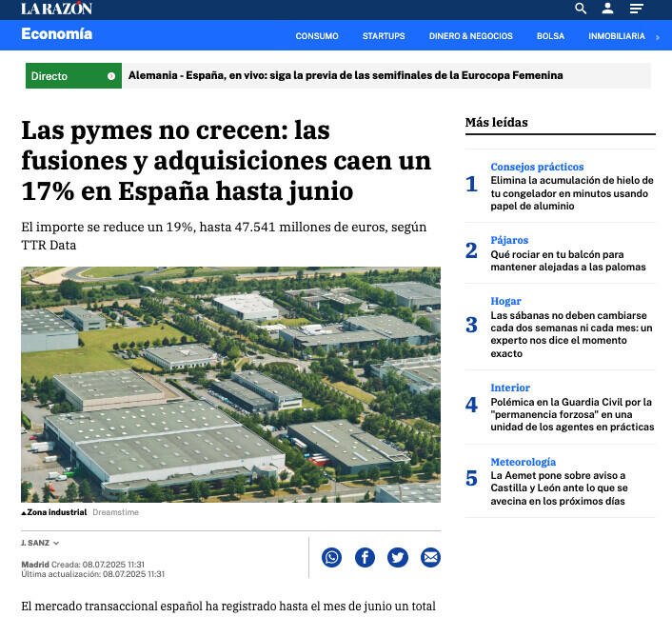Share article via WhatsApp icon

(331, 557)
